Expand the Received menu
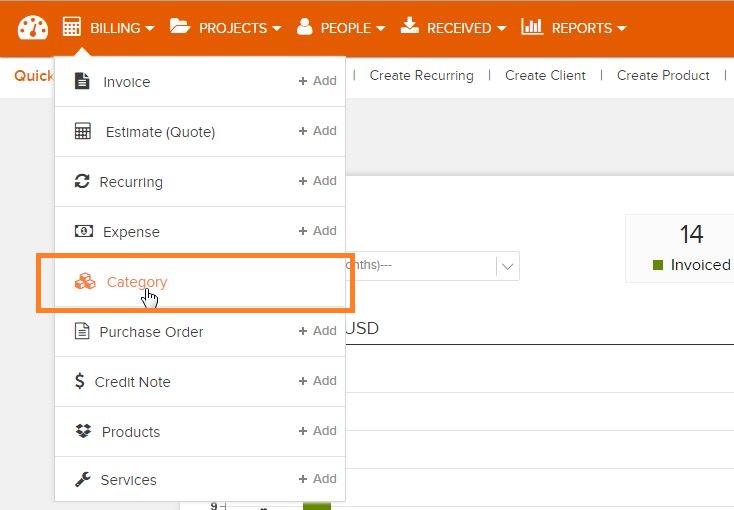This screenshot has width=734, height=510. pos(453,28)
